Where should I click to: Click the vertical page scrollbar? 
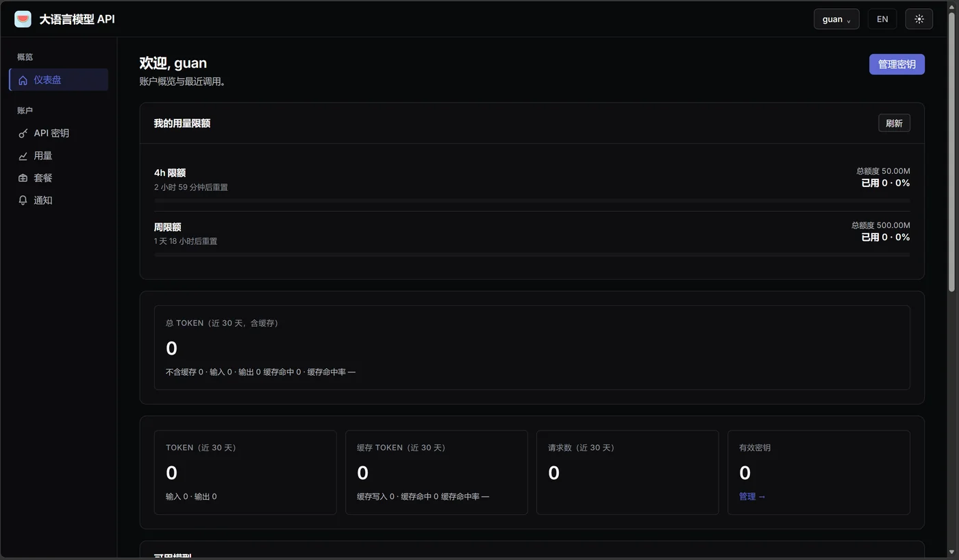(951, 151)
